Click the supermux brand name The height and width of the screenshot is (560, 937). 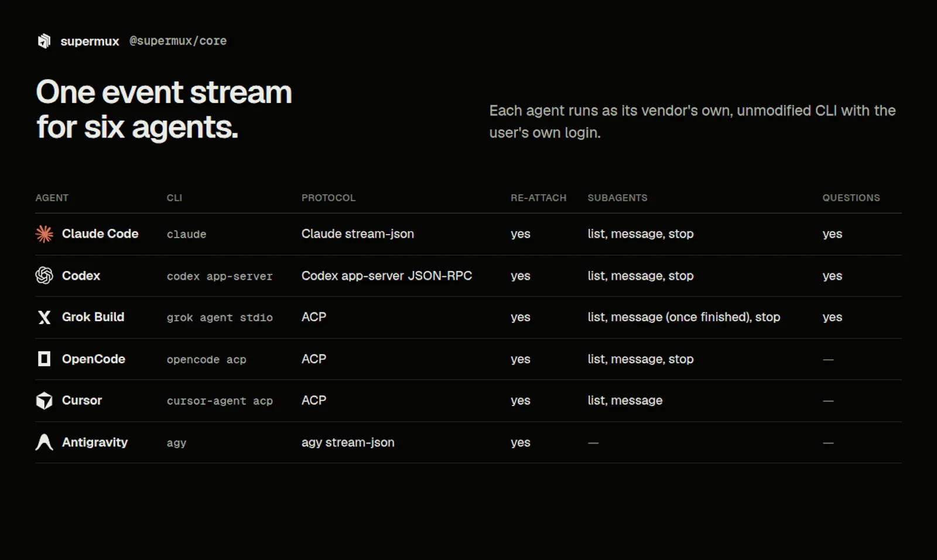tap(90, 42)
